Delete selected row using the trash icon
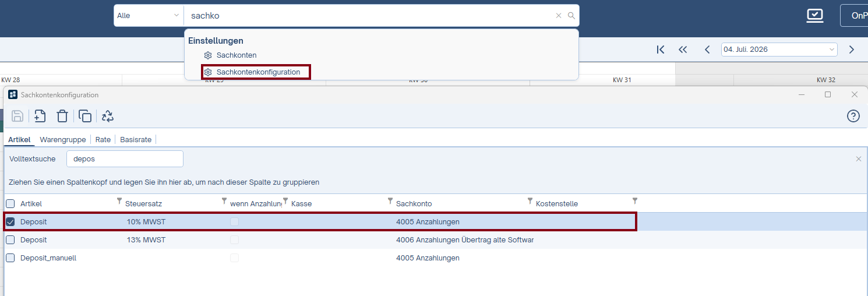 (62, 116)
